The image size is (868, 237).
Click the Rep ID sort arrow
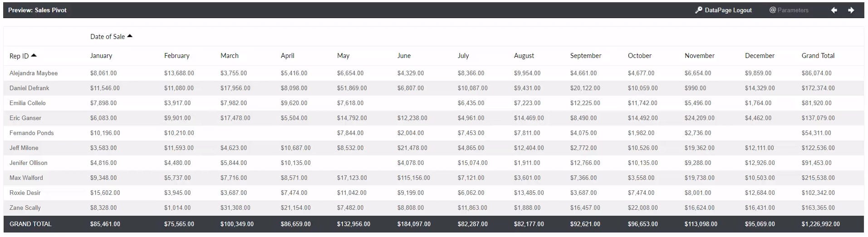[x=34, y=55]
